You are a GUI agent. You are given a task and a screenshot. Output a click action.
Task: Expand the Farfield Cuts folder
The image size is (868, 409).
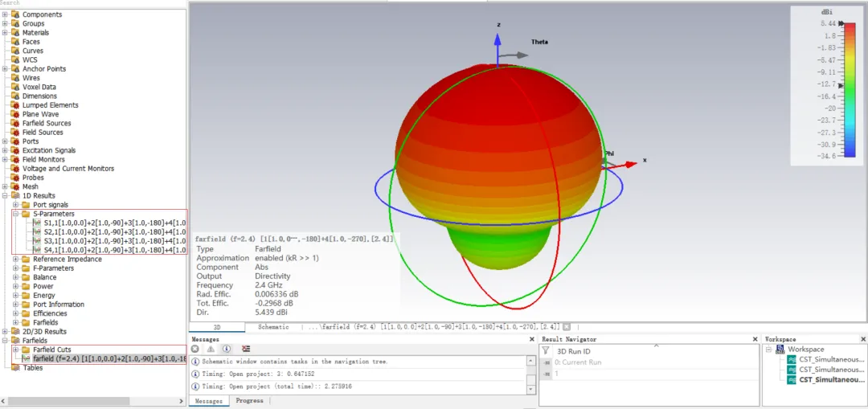[15, 350]
